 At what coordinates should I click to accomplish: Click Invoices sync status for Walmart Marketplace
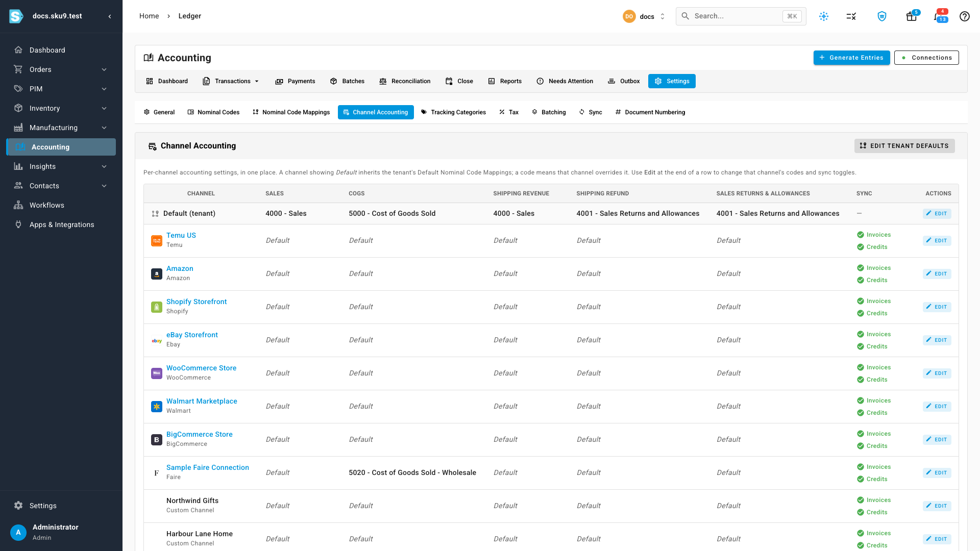point(874,400)
